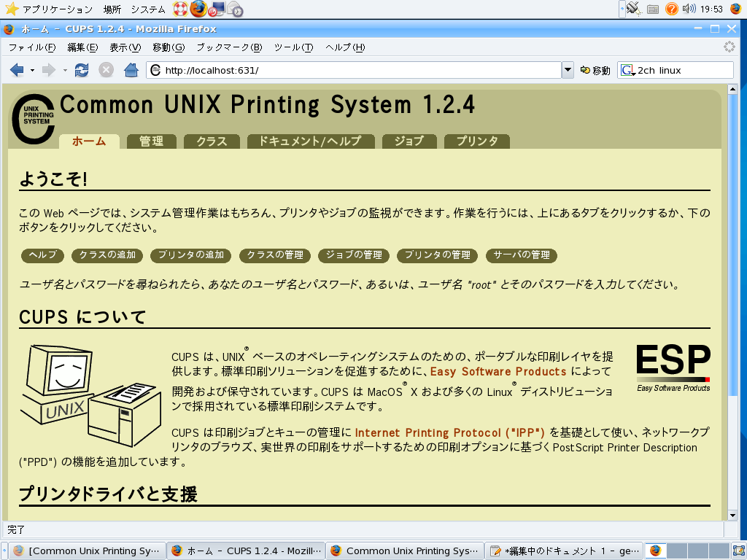The height and width of the screenshot is (560, 747).
Task: Click the keyboard tray icon
Action: 653,9
